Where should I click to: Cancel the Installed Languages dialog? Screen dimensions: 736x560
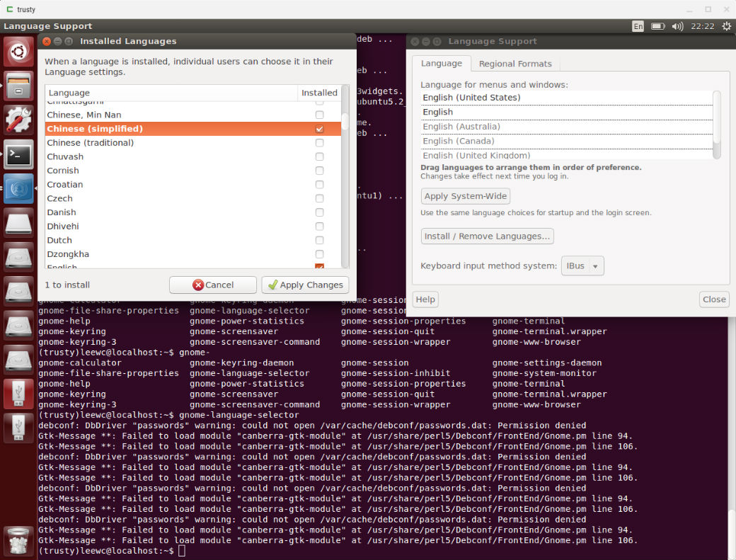coord(212,285)
